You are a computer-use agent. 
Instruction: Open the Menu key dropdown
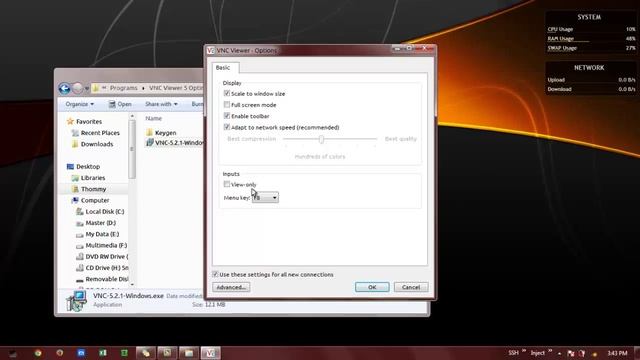pos(265,198)
